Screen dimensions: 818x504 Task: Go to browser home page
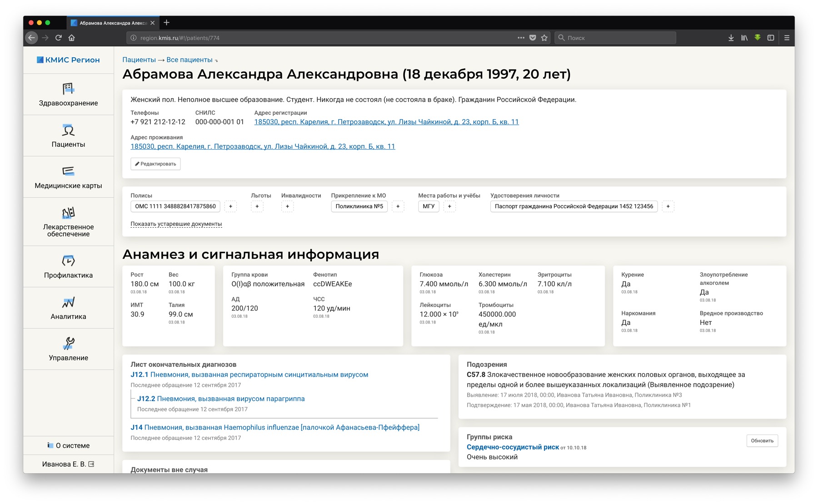(72, 38)
